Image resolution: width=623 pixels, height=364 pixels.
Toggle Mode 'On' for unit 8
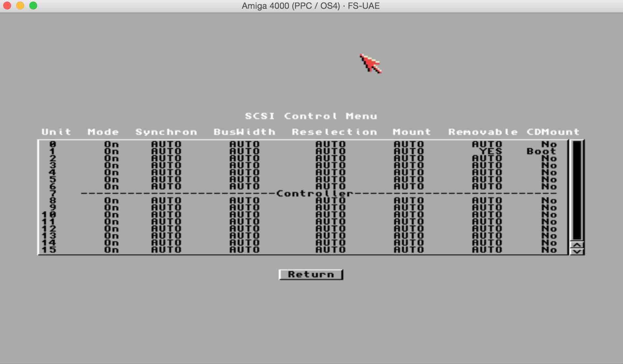pyautogui.click(x=111, y=201)
